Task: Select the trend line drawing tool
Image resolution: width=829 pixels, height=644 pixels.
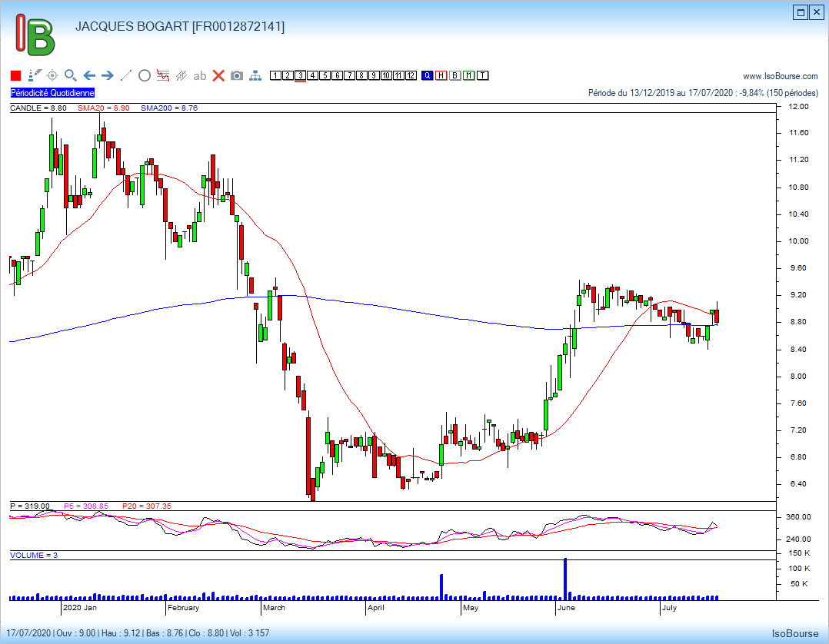Action: (126, 75)
